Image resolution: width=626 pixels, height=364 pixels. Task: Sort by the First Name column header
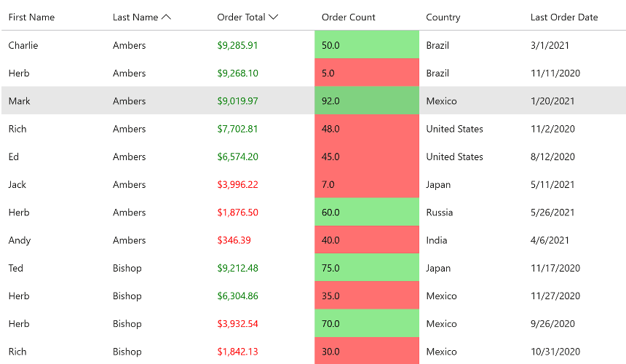tap(31, 17)
